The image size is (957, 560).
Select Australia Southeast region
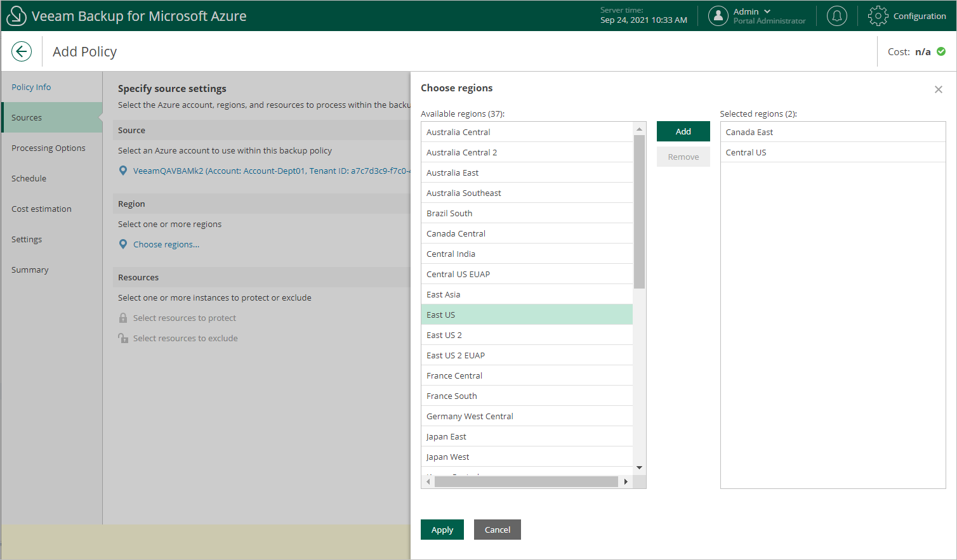527,193
